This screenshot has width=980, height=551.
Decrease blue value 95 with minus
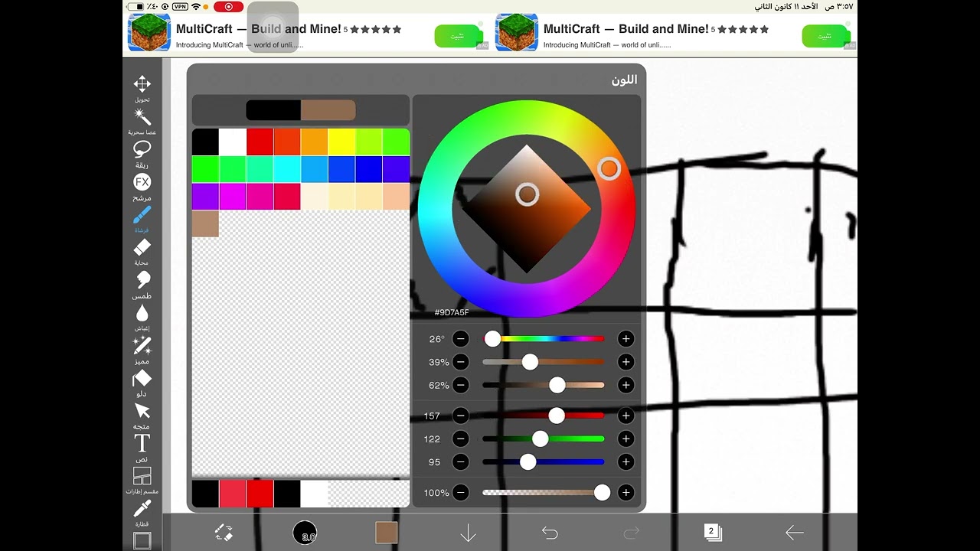pyautogui.click(x=460, y=462)
